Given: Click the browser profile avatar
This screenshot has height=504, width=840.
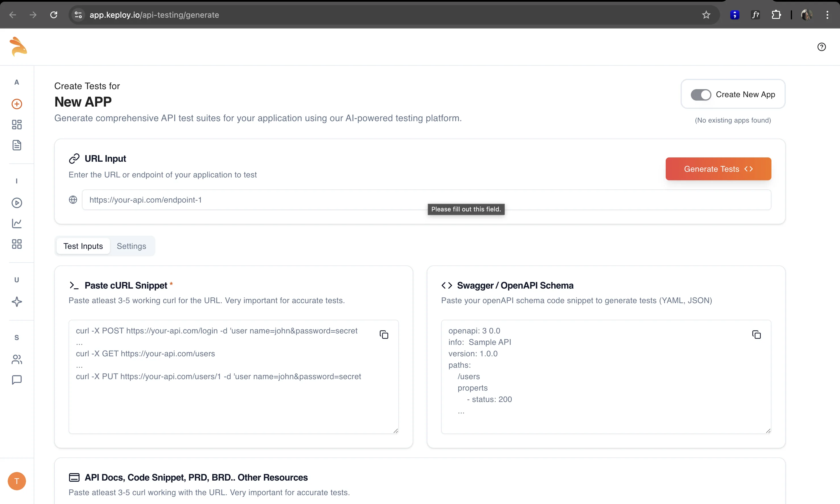Looking at the screenshot, I should coord(807,15).
